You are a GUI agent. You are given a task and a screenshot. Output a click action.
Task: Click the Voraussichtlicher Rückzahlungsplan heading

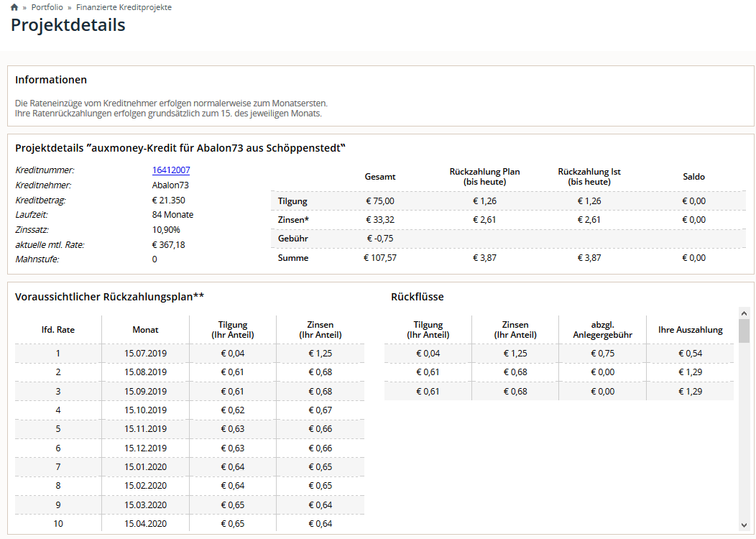click(109, 297)
